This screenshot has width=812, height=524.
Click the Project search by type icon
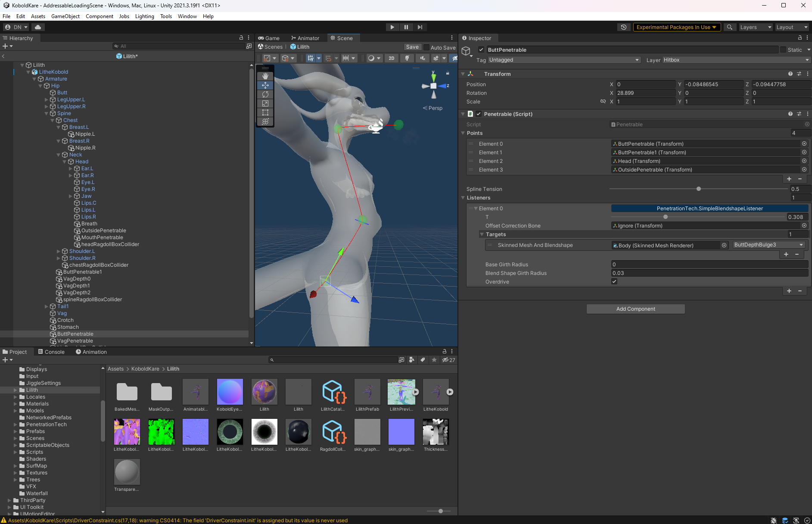coord(412,360)
